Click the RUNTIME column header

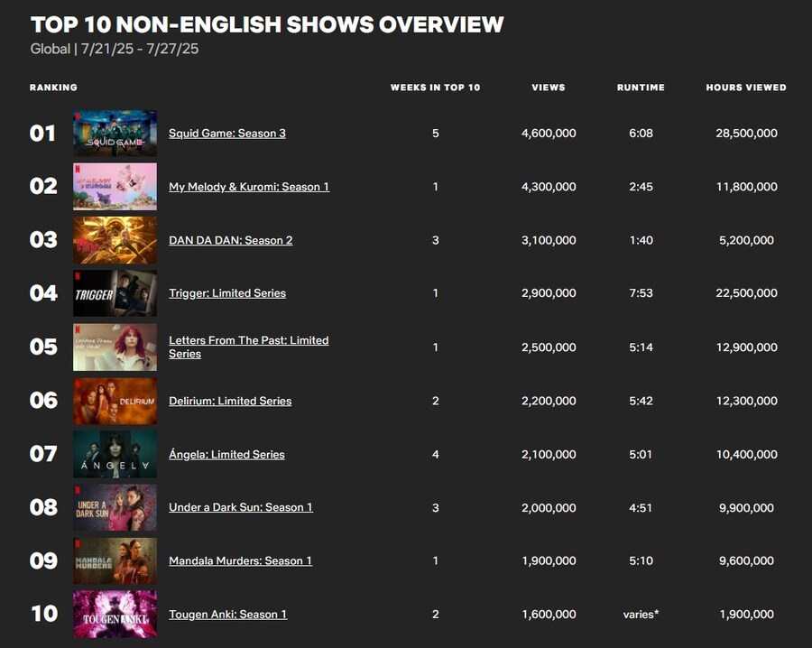[x=641, y=88]
